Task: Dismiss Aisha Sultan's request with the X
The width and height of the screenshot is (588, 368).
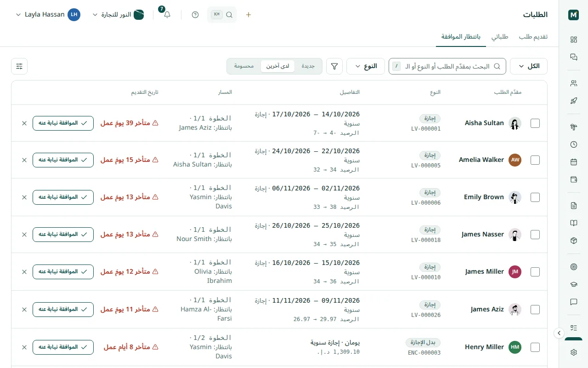Action: pos(24,123)
